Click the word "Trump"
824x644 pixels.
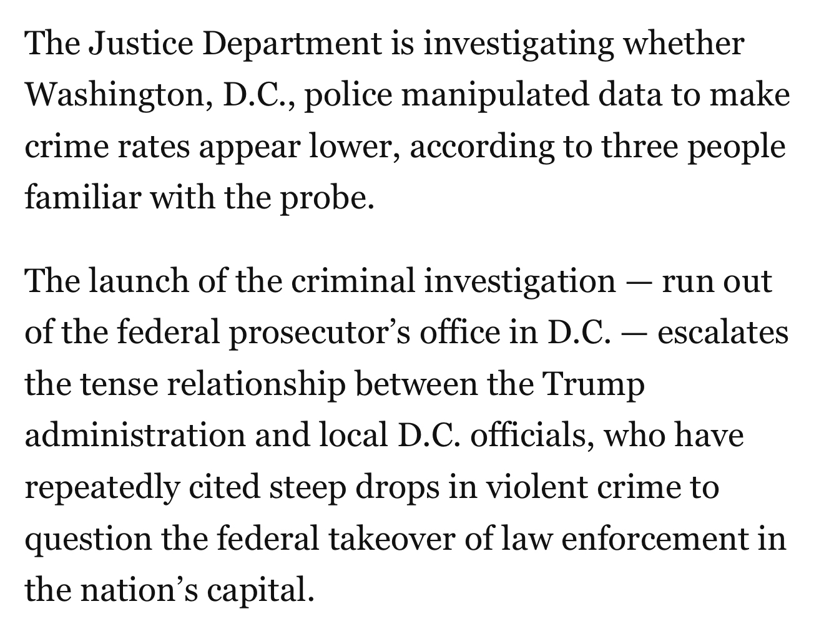pyautogui.click(x=594, y=384)
